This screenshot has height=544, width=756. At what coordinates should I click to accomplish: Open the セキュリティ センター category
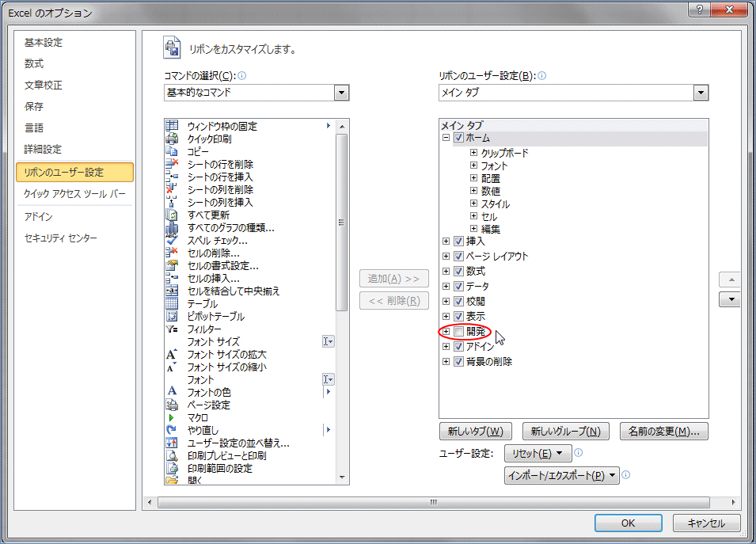pos(61,238)
